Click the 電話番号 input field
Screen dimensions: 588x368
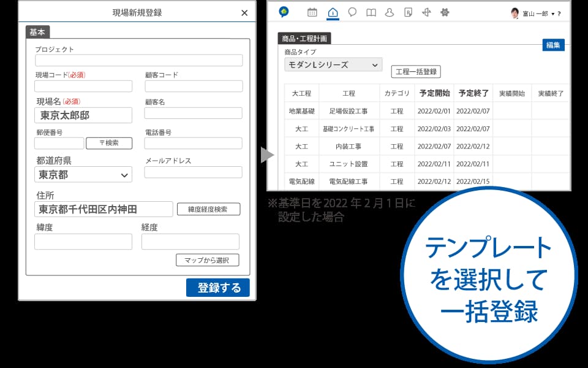point(194,143)
